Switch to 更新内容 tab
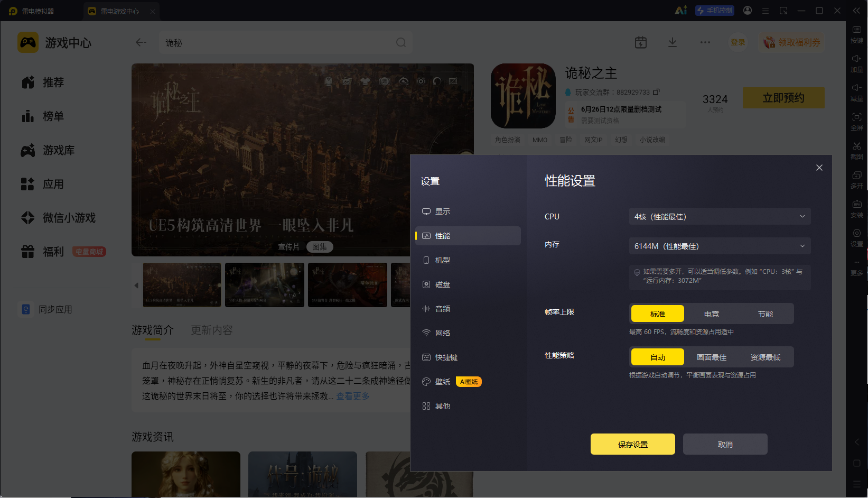 tap(212, 330)
